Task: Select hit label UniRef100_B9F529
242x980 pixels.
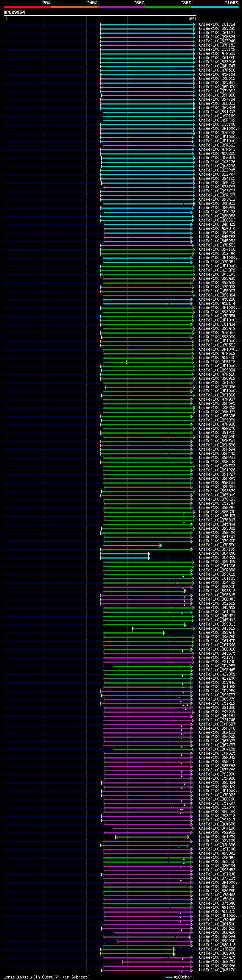Action: point(217,929)
